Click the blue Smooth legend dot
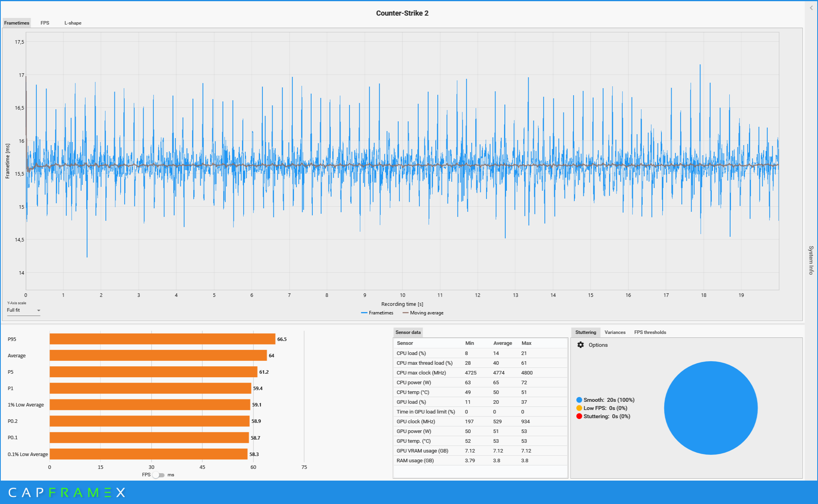Screen dimensions: 818x504 point(579,400)
